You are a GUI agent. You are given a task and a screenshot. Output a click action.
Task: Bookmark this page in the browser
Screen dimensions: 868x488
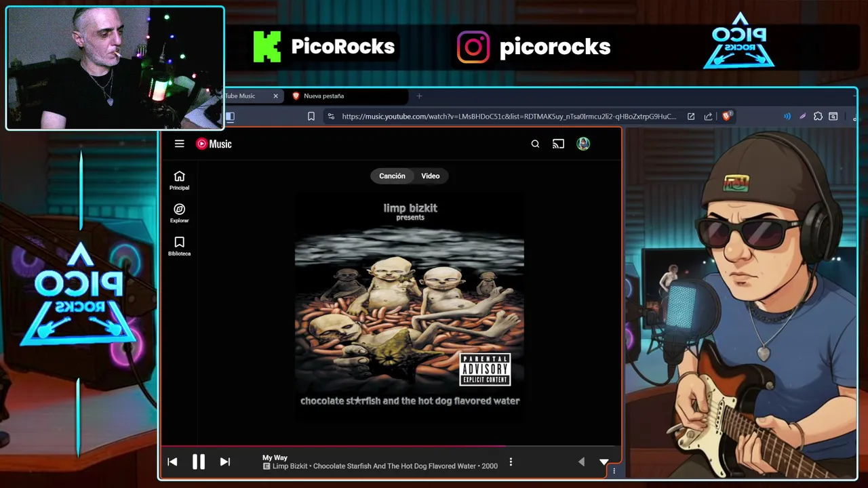[x=311, y=117]
